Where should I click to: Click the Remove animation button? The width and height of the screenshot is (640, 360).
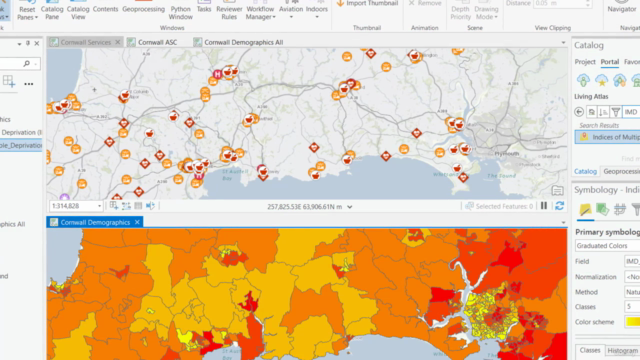pos(425,3)
